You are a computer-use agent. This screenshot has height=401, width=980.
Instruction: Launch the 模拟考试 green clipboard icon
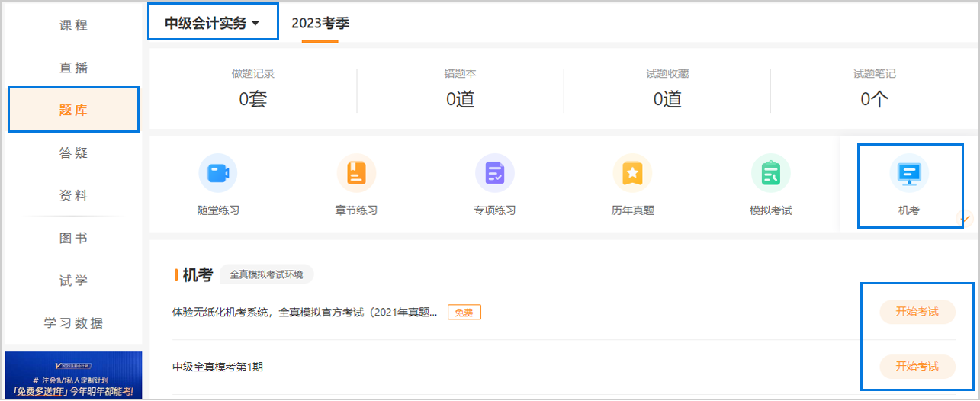click(x=770, y=173)
